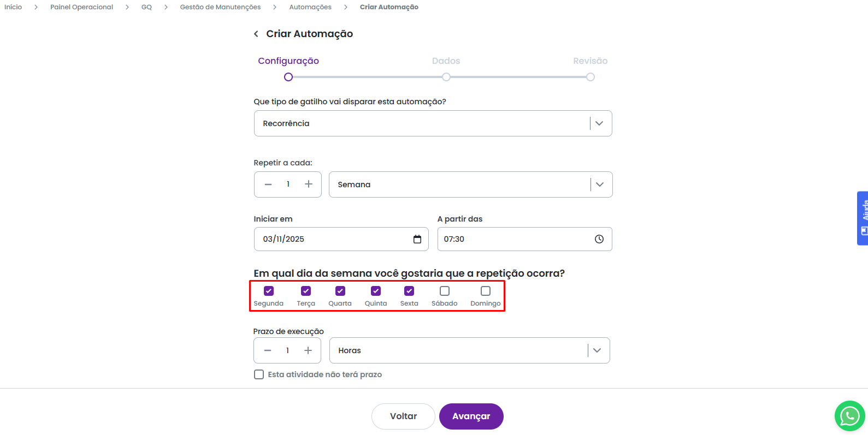
Task: Open WhatsApp chat support bubble
Action: pyautogui.click(x=849, y=416)
